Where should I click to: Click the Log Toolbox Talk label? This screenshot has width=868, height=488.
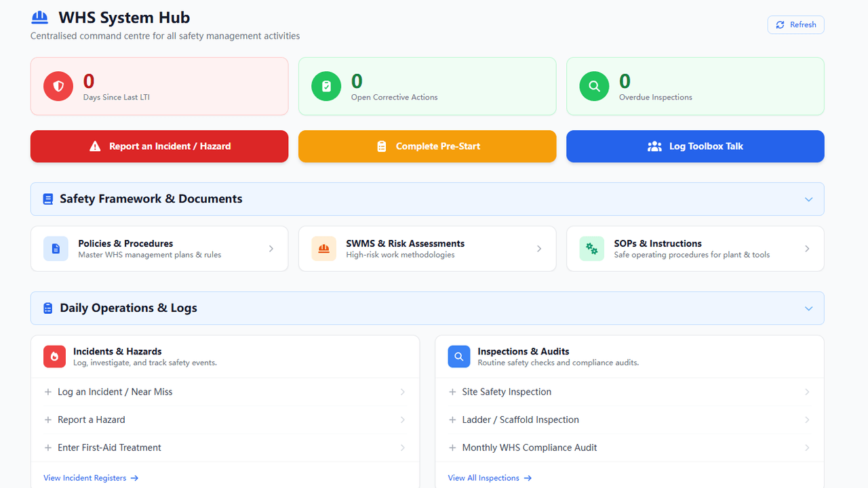[706, 146]
